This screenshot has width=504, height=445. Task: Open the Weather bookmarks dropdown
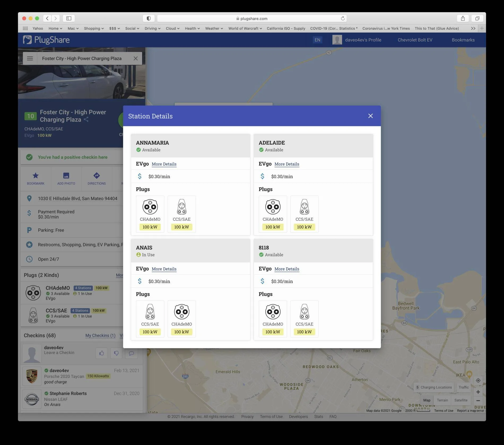pos(214,28)
